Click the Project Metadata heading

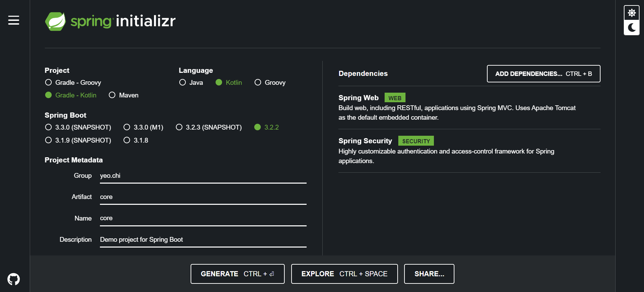(74, 160)
